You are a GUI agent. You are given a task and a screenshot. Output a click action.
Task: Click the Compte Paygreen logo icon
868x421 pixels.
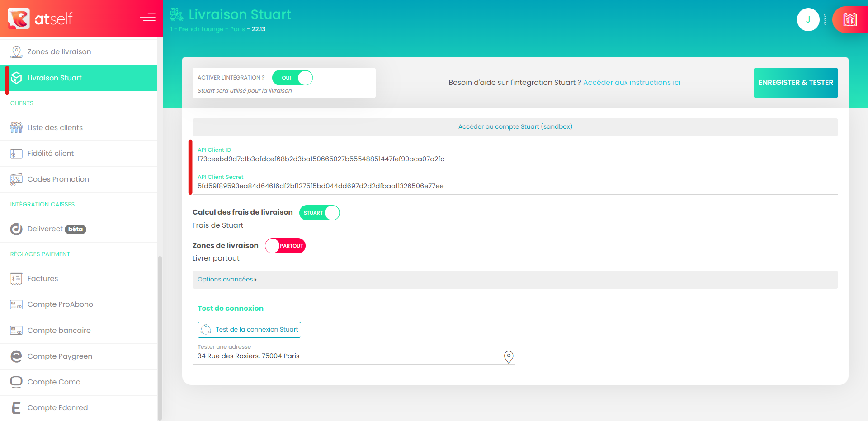click(16, 356)
